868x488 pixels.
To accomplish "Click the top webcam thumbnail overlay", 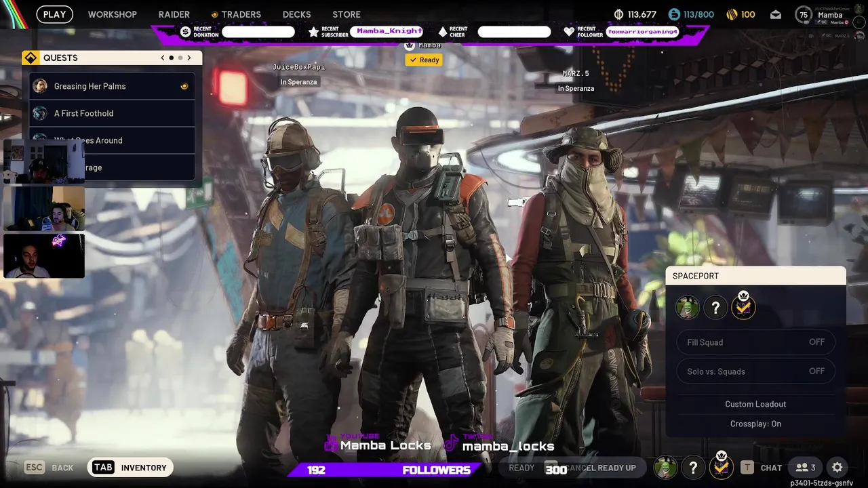I will (44, 161).
